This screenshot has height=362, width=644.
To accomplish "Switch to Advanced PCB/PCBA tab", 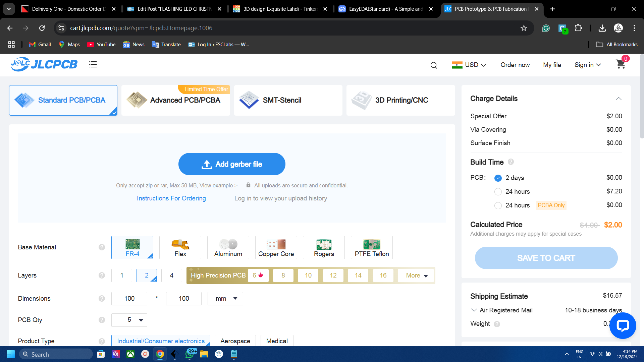I will 176,100.
